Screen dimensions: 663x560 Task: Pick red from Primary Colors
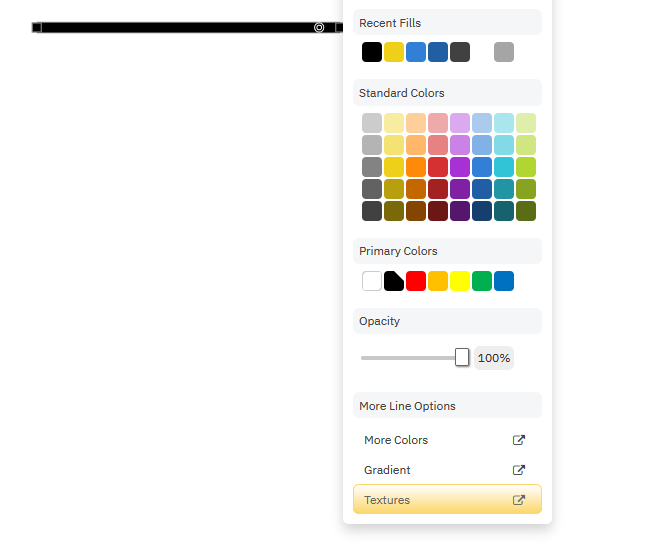(416, 281)
